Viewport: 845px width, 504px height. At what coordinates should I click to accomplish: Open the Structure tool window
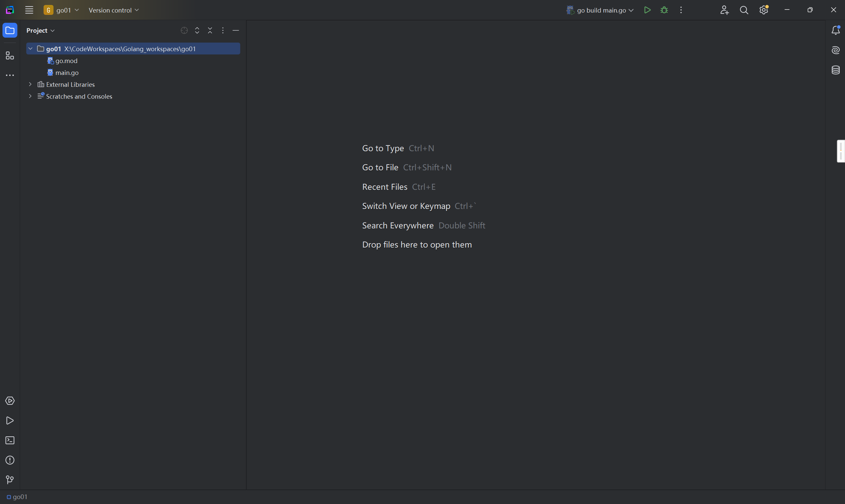click(10, 55)
